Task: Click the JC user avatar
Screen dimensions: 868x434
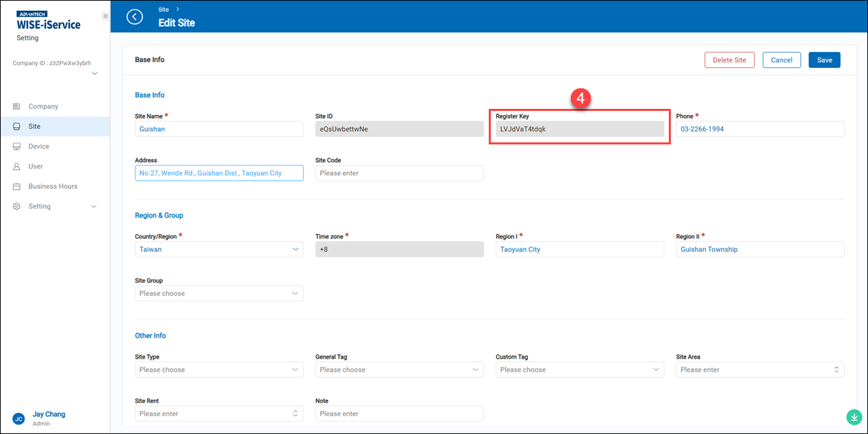Action: coord(18,418)
